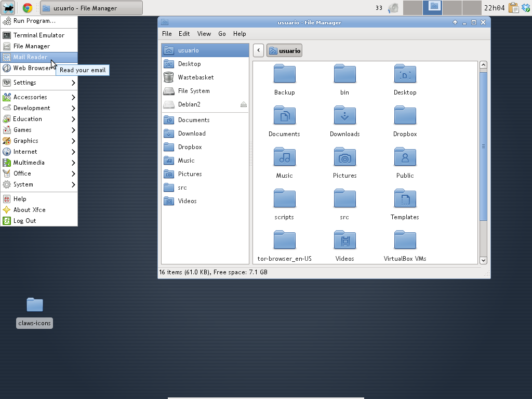The image size is (532, 399).
Task: Open the Go menu
Action: point(222,34)
